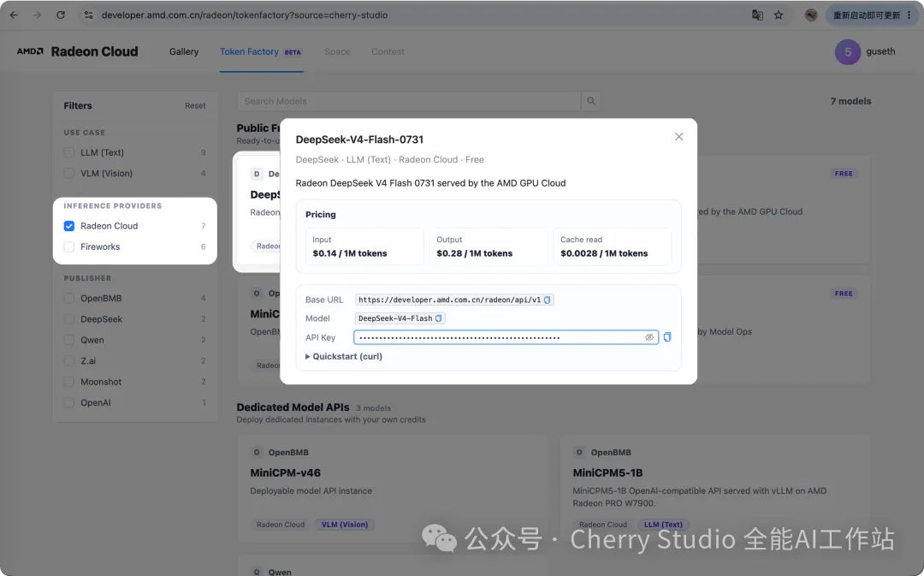Click the Base URL text value
This screenshot has width=924, height=576.
[x=450, y=300]
